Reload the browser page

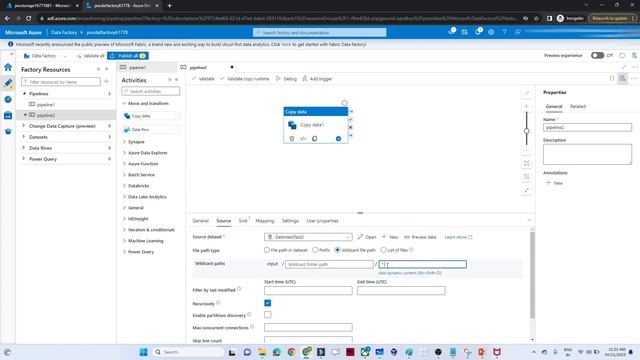[x=29, y=18]
